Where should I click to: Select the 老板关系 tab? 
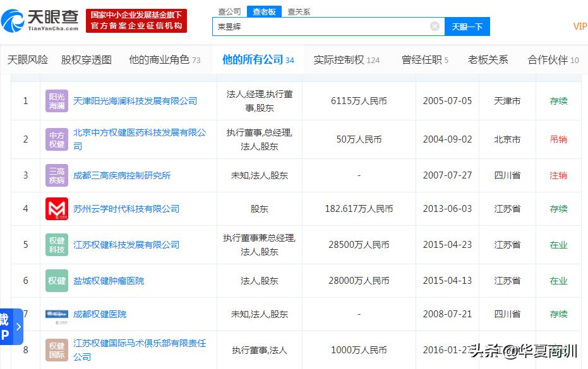pyautogui.click(x=488, y=58)
